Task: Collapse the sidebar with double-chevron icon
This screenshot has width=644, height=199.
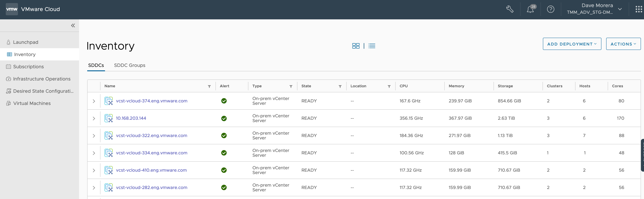Action: (73, 25)
